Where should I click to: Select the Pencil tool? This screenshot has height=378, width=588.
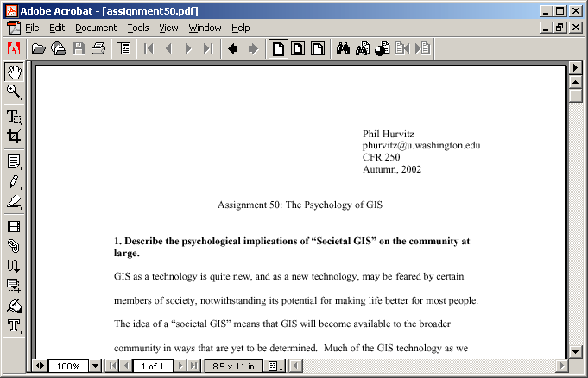15,182
